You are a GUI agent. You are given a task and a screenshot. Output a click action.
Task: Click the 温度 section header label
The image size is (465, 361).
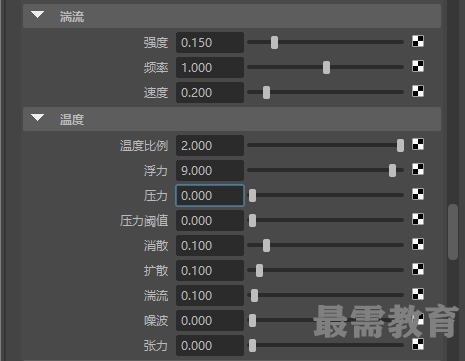click(72, 119)
